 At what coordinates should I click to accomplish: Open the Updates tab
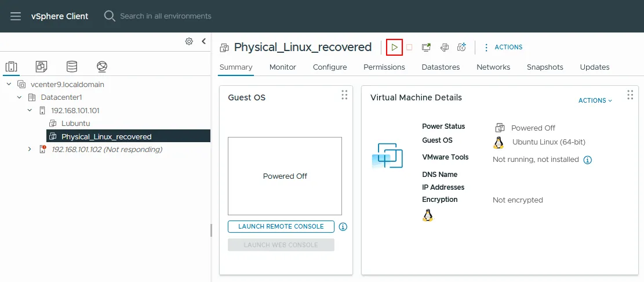(595, 67)
